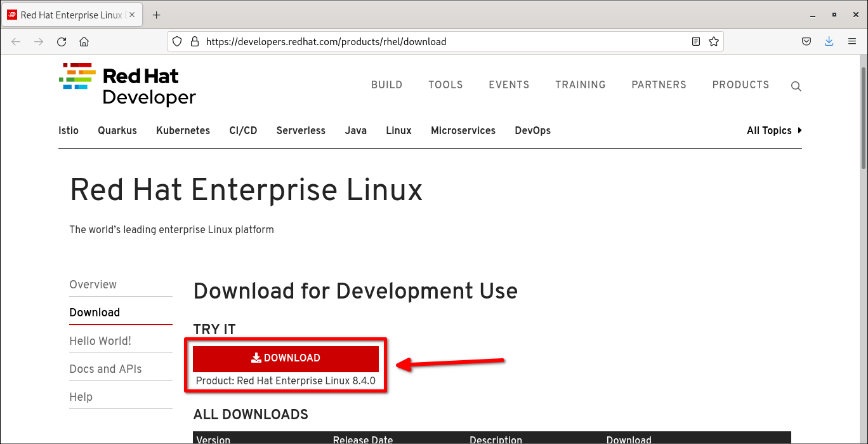Screen dimensions: 868x444
Task: Click the address bar URL field
Action: (x=444, y=42)
